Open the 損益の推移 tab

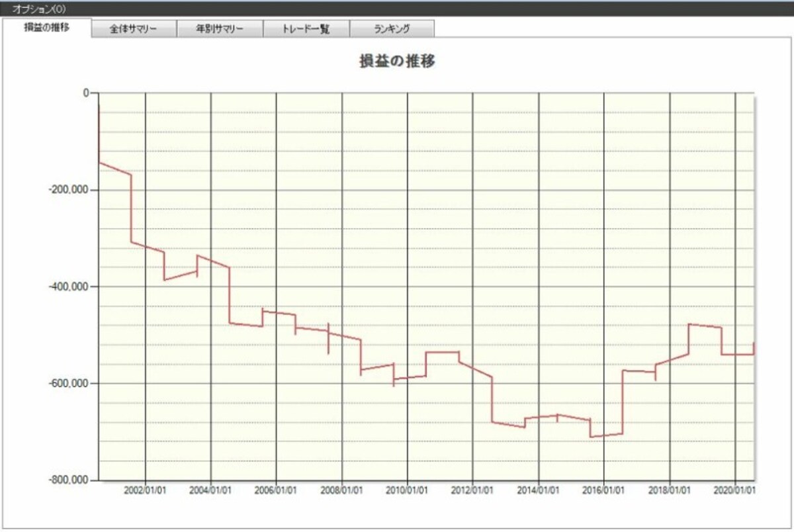(x=46, y=28)
